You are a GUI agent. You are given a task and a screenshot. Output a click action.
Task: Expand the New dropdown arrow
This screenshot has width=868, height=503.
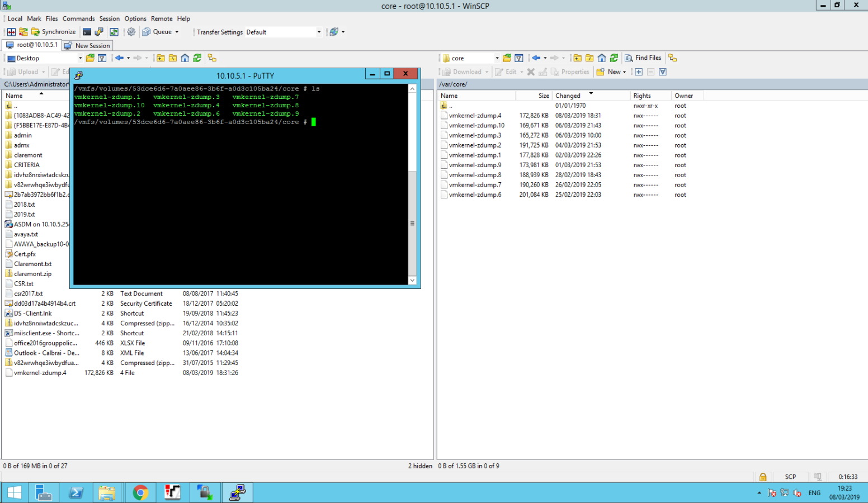tap(625, 72)
